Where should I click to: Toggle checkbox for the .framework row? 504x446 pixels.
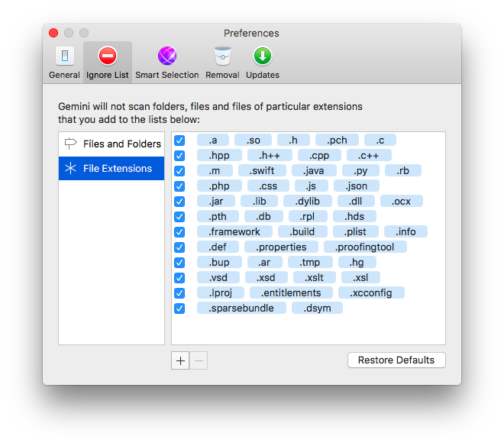tap(179, 232)
